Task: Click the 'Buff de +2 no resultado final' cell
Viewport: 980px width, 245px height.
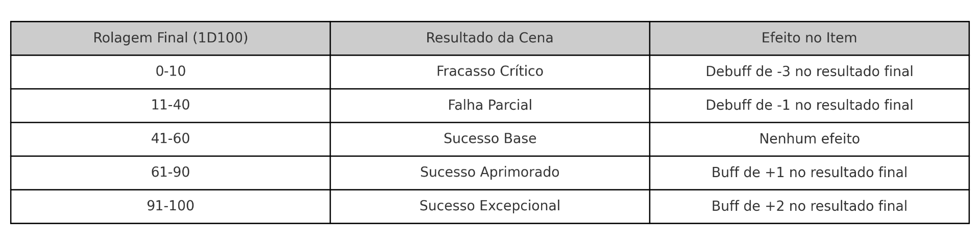Action: (x=809, y=206)
